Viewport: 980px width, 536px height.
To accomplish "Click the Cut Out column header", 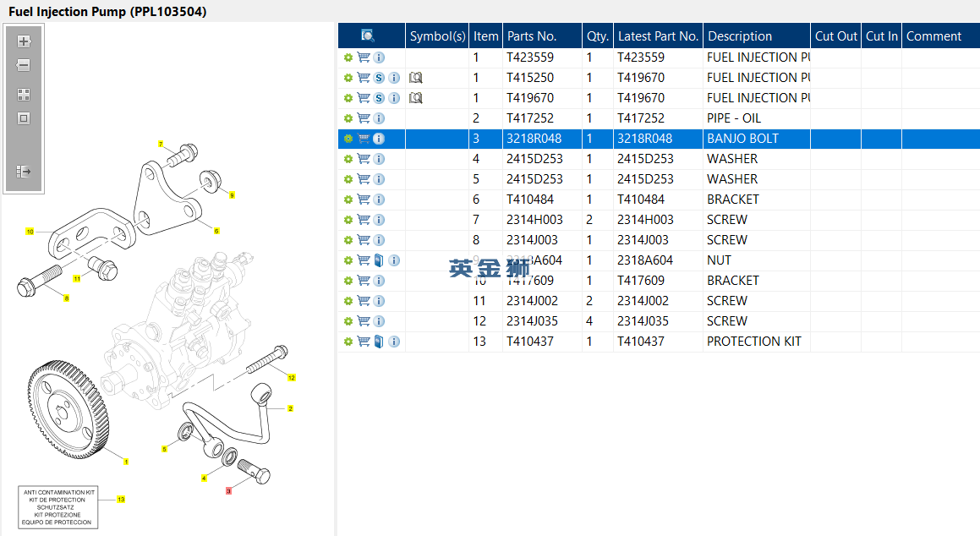I will coord(835,36).
